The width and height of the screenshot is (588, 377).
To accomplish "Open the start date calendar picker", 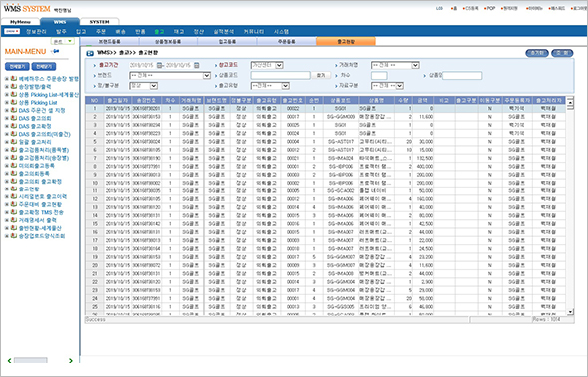I will coord(159,65).
